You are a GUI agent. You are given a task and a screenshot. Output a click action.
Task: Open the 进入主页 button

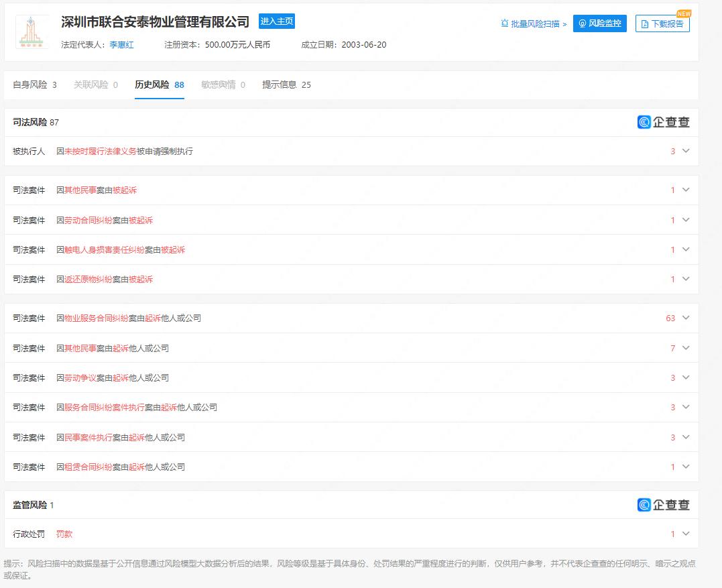[x=277, y=21]
